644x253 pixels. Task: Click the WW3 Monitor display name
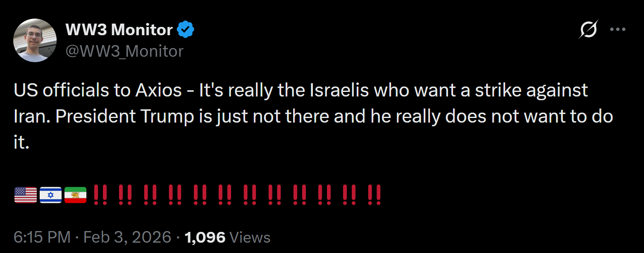(x=119, y=30)
